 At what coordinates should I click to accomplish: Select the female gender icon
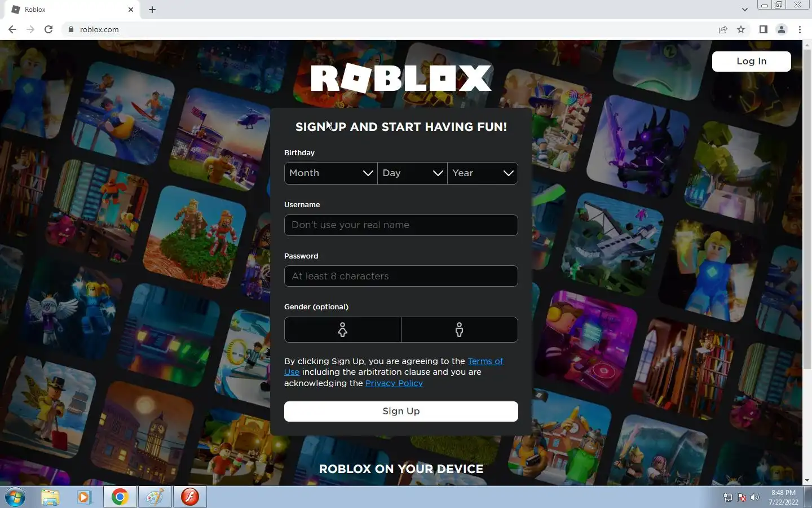click(343, 330)
